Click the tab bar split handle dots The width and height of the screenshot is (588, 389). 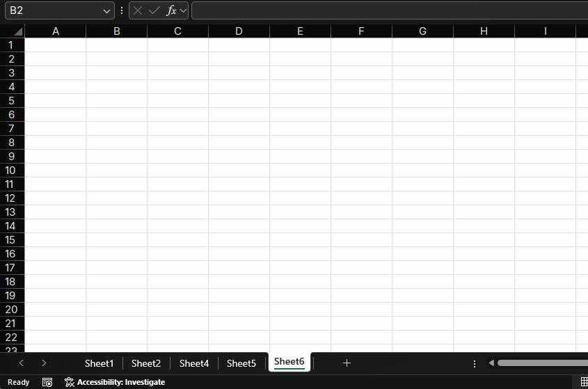[475, 363]
